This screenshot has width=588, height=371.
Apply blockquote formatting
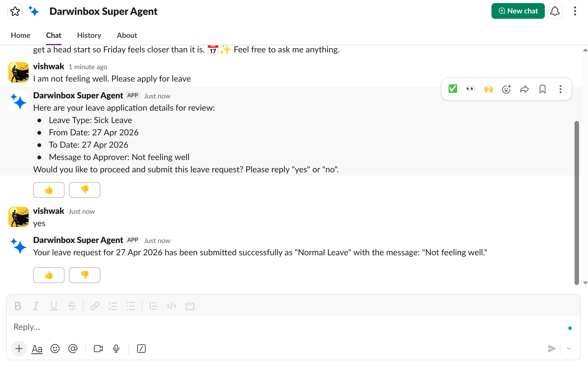coord(153,306)
